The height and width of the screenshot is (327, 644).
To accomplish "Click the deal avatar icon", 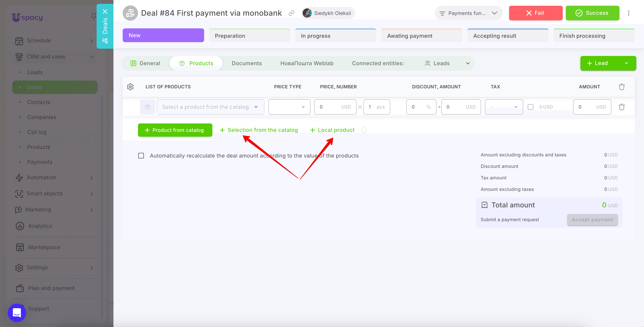I will point(130,13).
